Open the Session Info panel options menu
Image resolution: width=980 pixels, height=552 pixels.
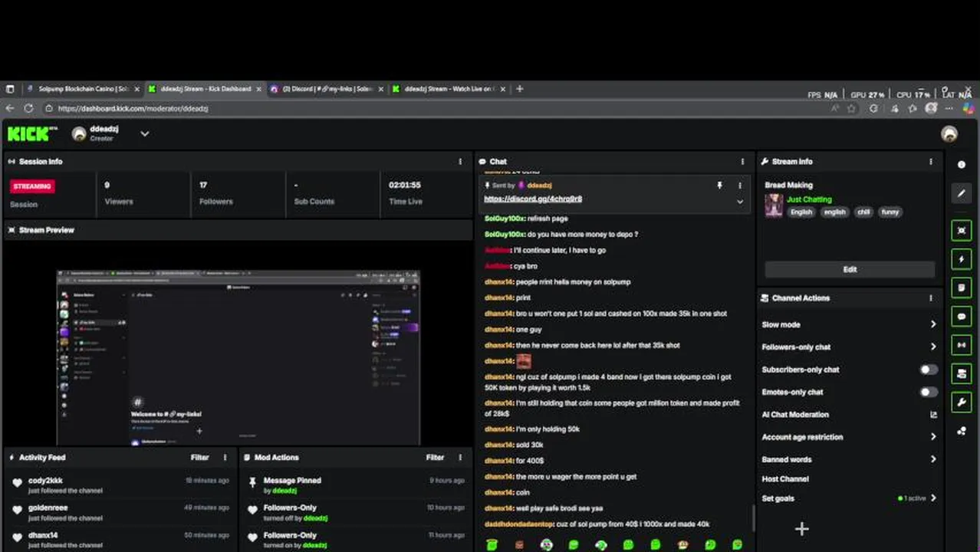pos(460,162)
